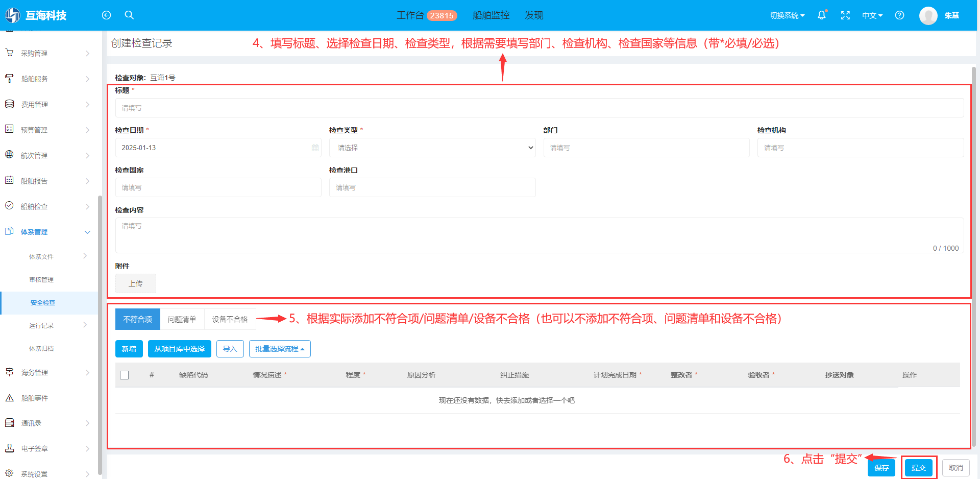Viewport: 980px width, 479px height.
Task: Click the 费用管理 coins icon
Action: (x=9, y=104)
